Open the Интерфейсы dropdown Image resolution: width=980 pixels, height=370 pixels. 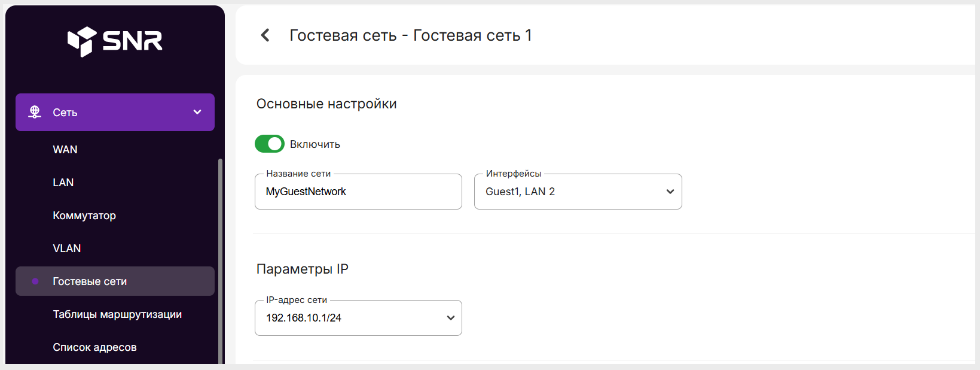pos(578,192)
